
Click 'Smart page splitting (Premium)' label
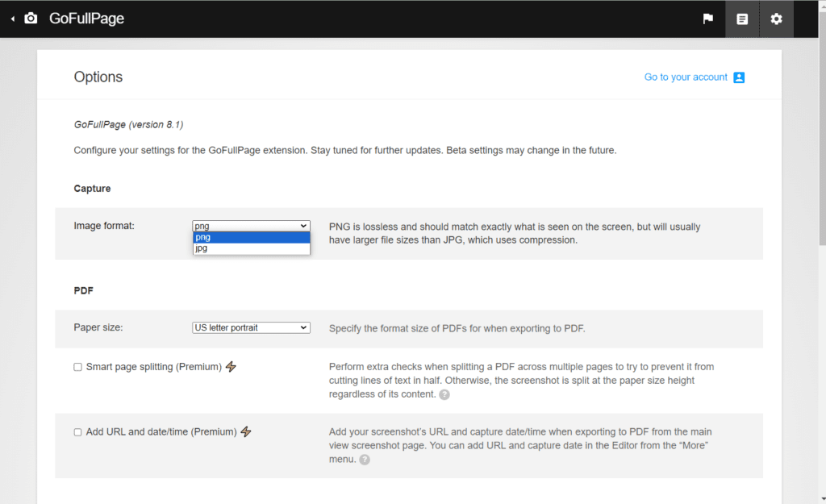coord(154,367)
